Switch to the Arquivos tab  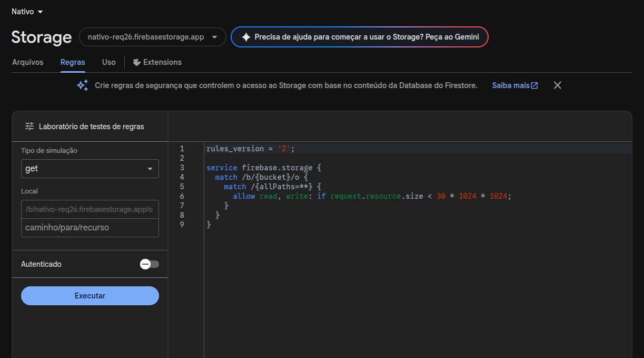[x=28, y=62]
